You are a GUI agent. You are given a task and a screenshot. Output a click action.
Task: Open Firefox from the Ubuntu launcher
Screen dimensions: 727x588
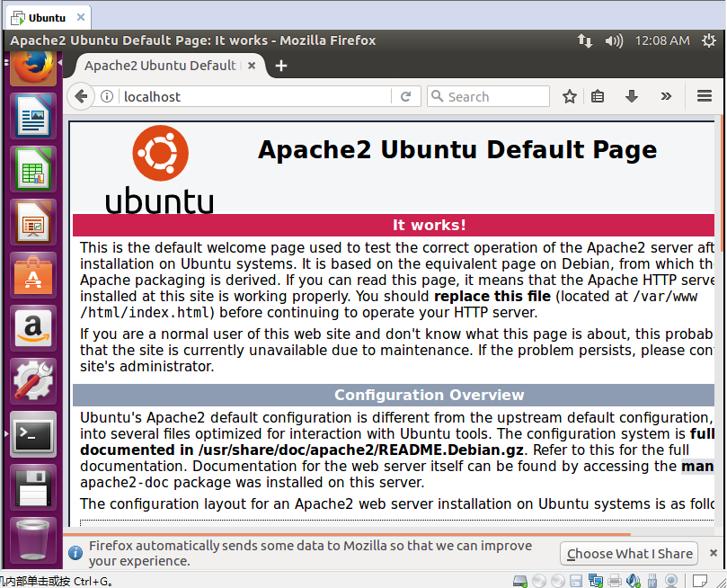point(33,68)
